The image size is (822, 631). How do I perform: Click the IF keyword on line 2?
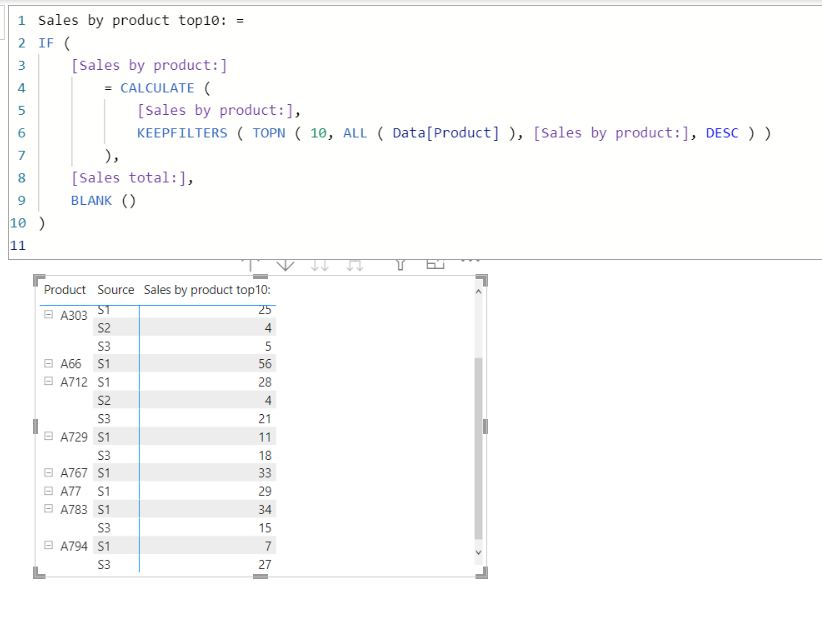click(46, 43)
